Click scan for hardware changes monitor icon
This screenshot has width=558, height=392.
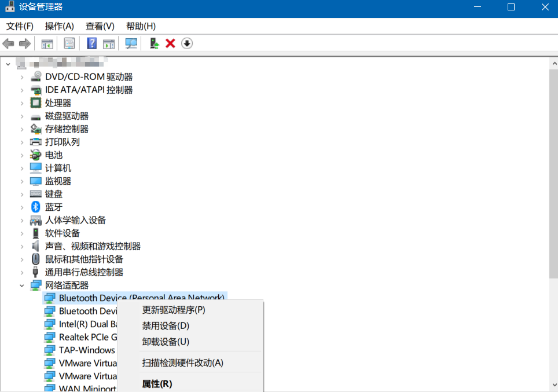click(x=131, y=43)
